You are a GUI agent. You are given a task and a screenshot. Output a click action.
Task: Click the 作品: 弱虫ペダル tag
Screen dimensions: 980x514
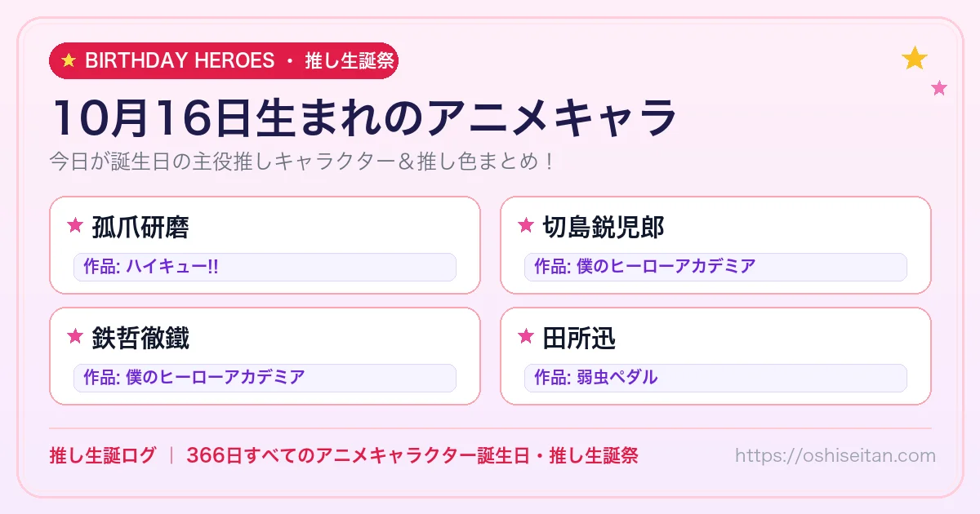[715, 378]
